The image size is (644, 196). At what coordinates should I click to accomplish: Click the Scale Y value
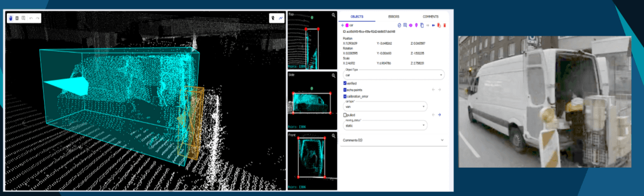[384, 63]
